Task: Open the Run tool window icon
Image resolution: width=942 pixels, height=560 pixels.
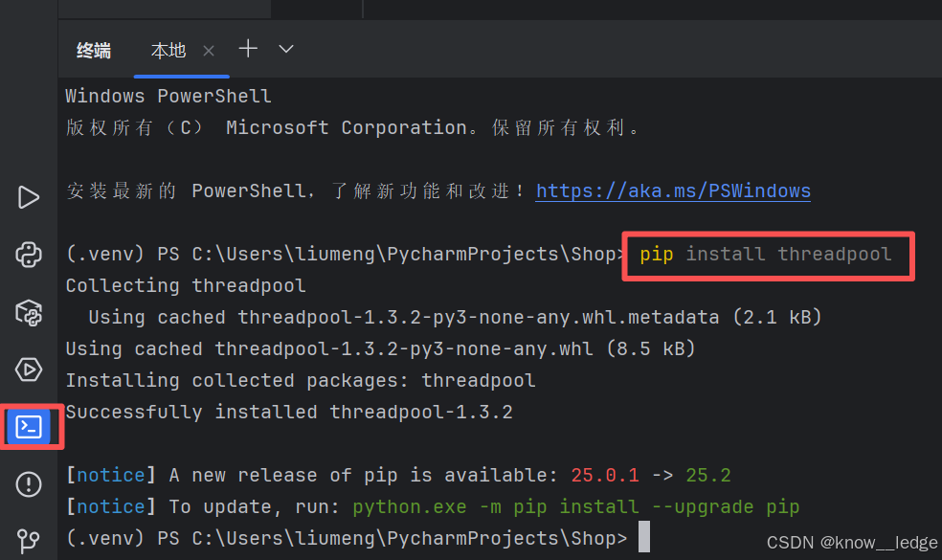Action: pos(28,197)
